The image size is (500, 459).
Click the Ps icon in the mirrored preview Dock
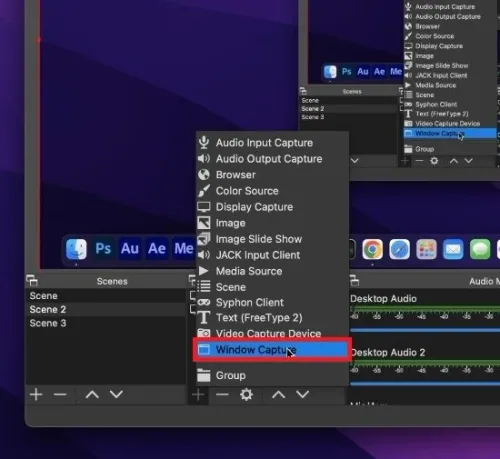(346, 72)
